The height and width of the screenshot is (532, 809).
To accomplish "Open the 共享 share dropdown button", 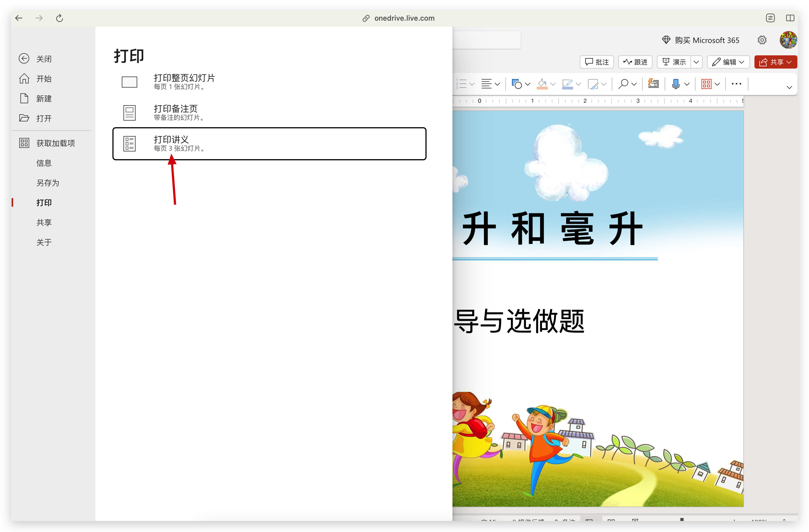I will pos(775,62).
